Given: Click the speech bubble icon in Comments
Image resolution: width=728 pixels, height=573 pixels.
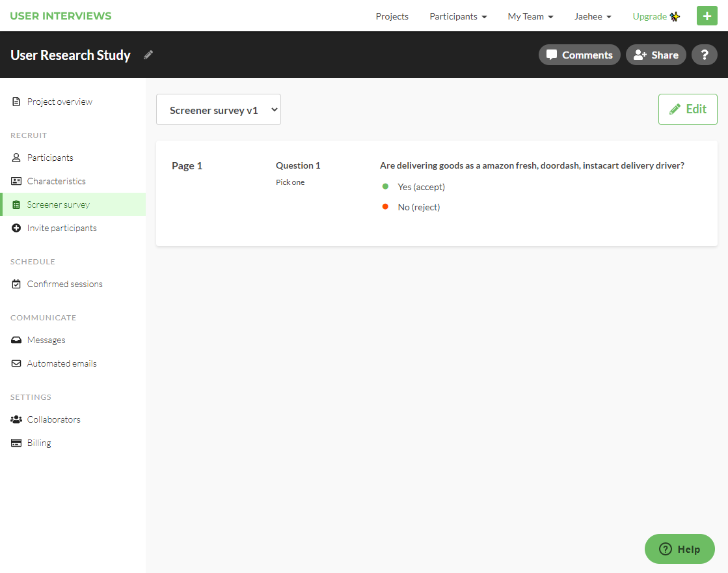Looking at the screenshot, I should 552,55.
